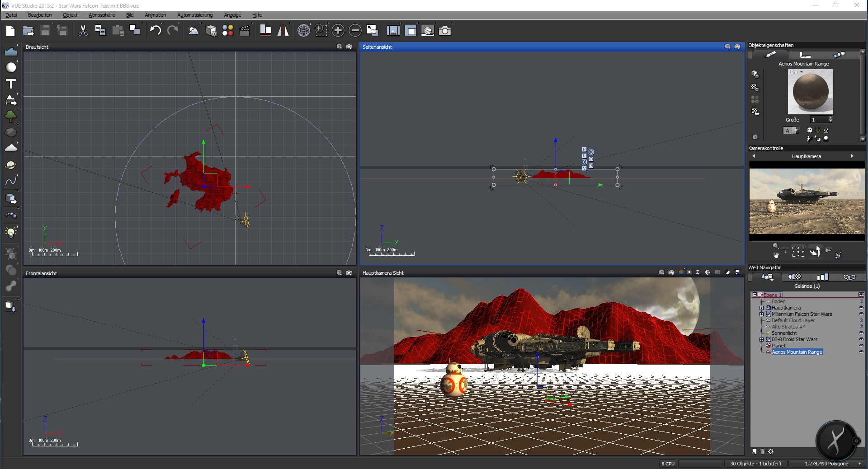
Task: Select the spline curve tool
Action: click(x=11, y=181)
